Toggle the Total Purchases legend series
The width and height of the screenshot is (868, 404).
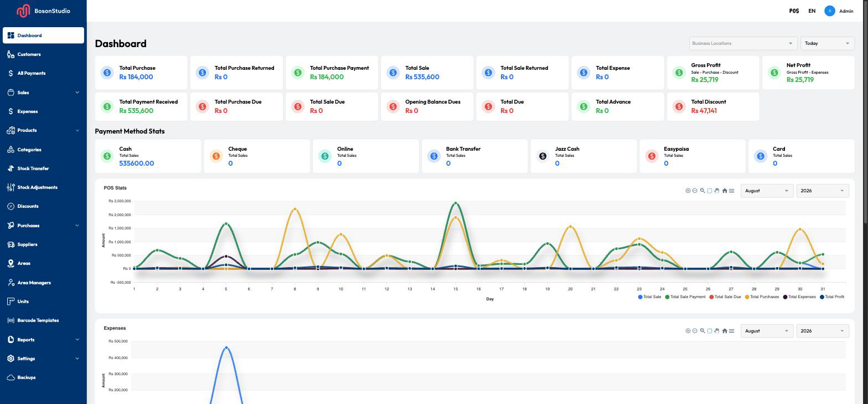pos(763,297)
